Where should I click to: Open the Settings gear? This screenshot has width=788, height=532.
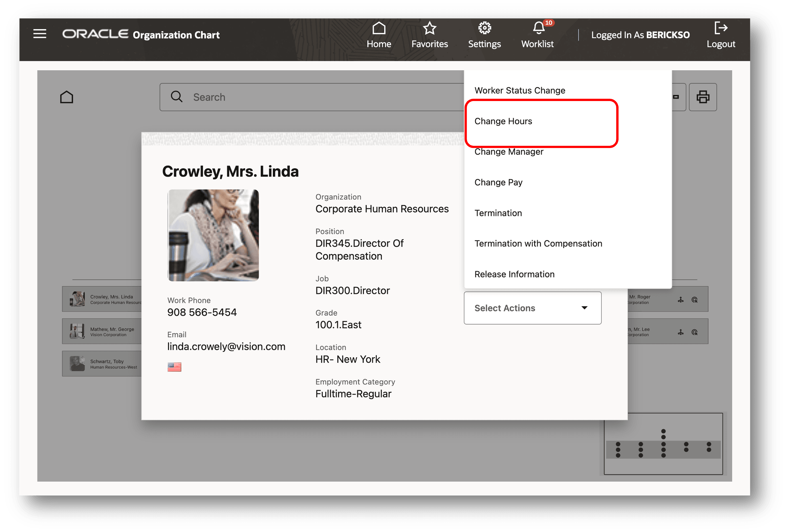[484, 35]
